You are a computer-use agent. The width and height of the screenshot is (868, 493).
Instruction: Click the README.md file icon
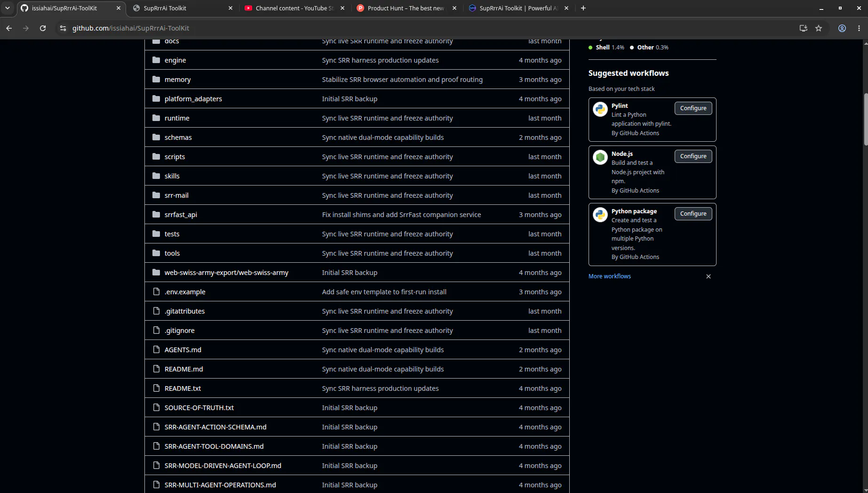coord(156,369)
